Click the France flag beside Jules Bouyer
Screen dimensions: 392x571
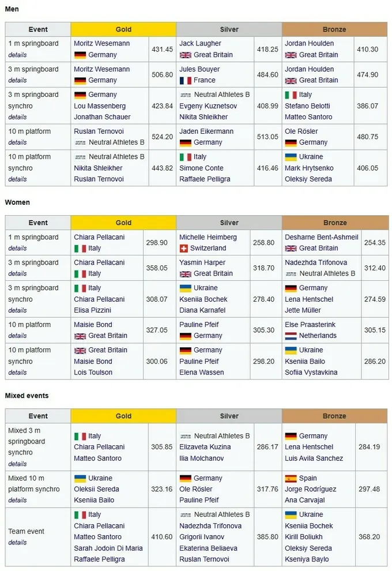pyautogui.click(x=185, y=81)
